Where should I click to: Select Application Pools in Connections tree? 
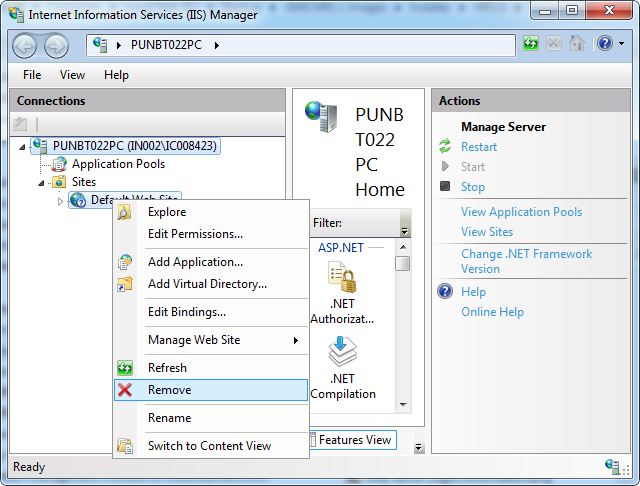(118, 164)
